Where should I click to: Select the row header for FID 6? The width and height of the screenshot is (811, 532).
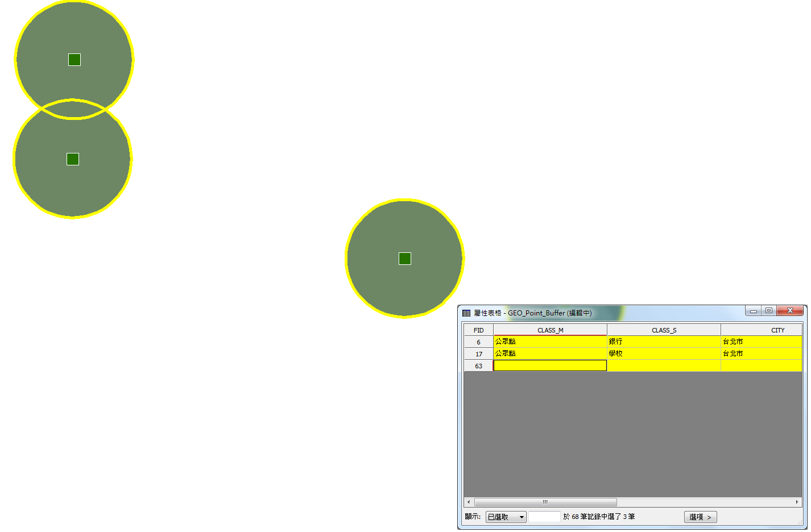(x=478, y=342)
